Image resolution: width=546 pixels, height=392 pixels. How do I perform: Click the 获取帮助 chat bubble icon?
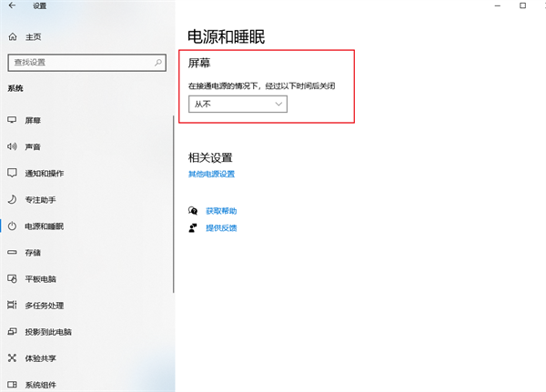(193, 211)
